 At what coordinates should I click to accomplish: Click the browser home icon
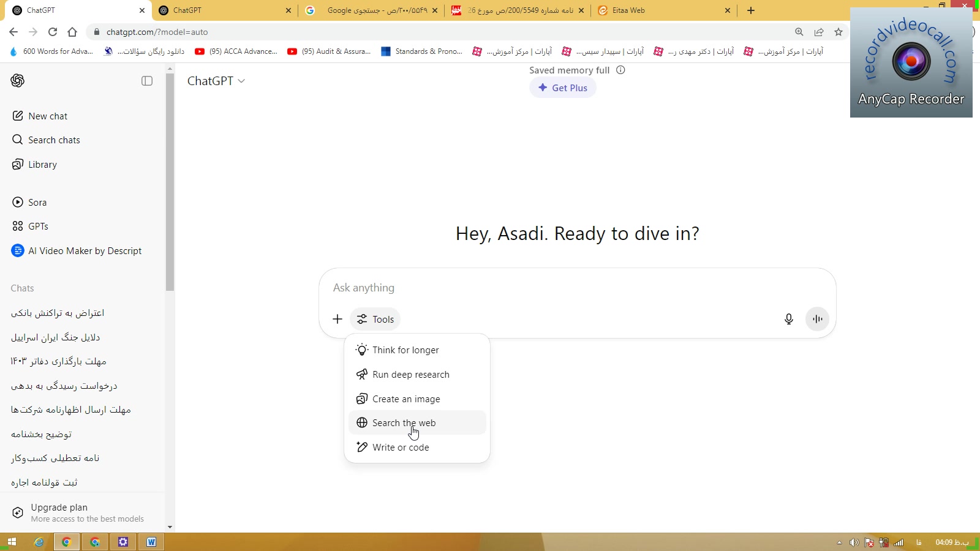(x=72, y=32)
